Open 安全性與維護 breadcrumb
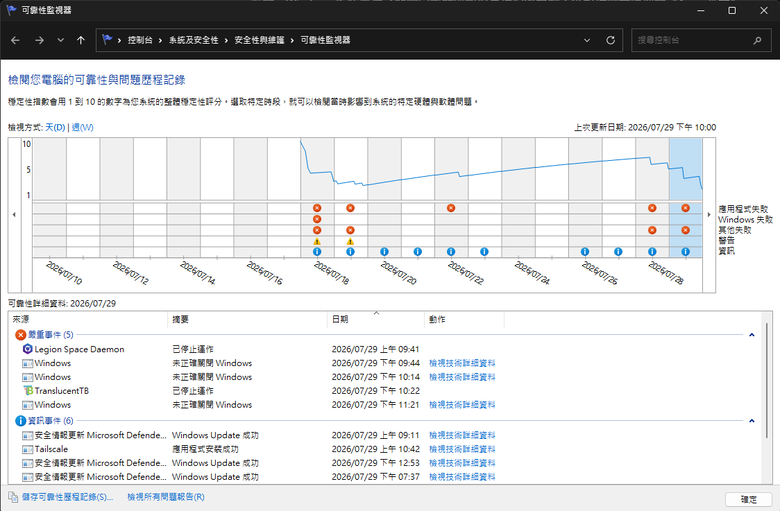The height and width of the screenshot is (511, 780). [x=259, y=40]
